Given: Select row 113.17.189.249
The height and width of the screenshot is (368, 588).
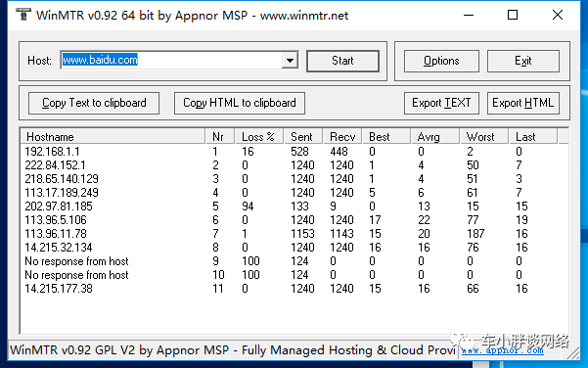Looking at the screenshot, I should (x=294, y=193).
